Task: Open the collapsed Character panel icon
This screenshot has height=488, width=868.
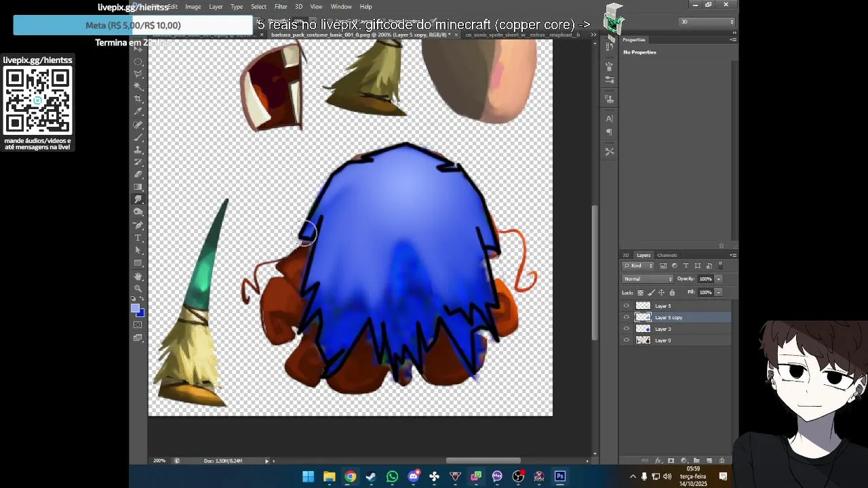Action: point(609,119)
